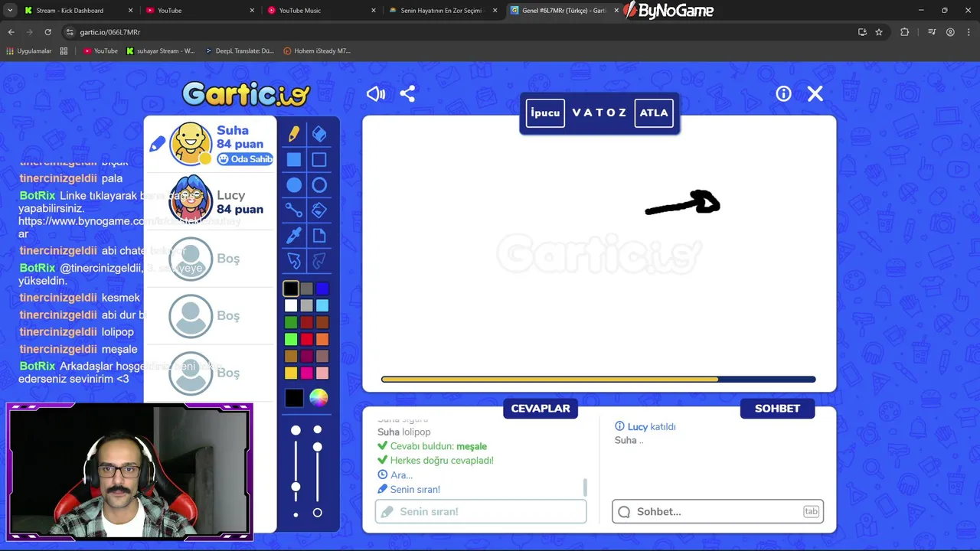980x551 pixels.
Task: Click the share icon
Action: [407, 93]
